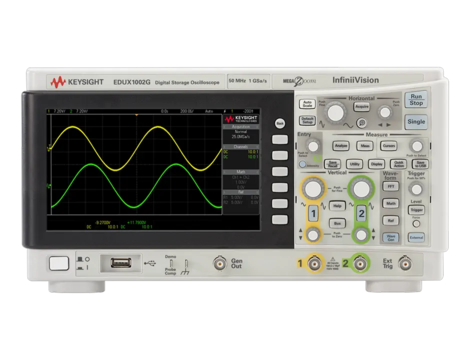470x360 pixels.
Task: Click the Gen Out BNC connector
Action: pos(220,264)
